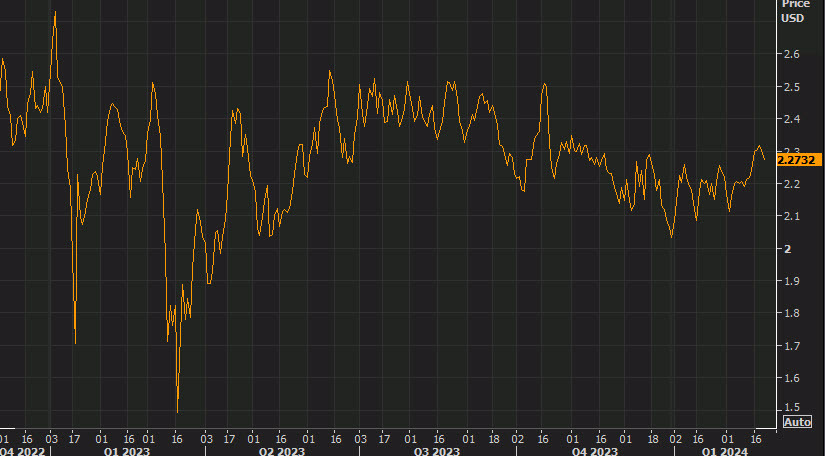Viewport: 825px width, 456px height.
Task: Select the Q3 2023 quarter label
Action: [x=436, y=451]
